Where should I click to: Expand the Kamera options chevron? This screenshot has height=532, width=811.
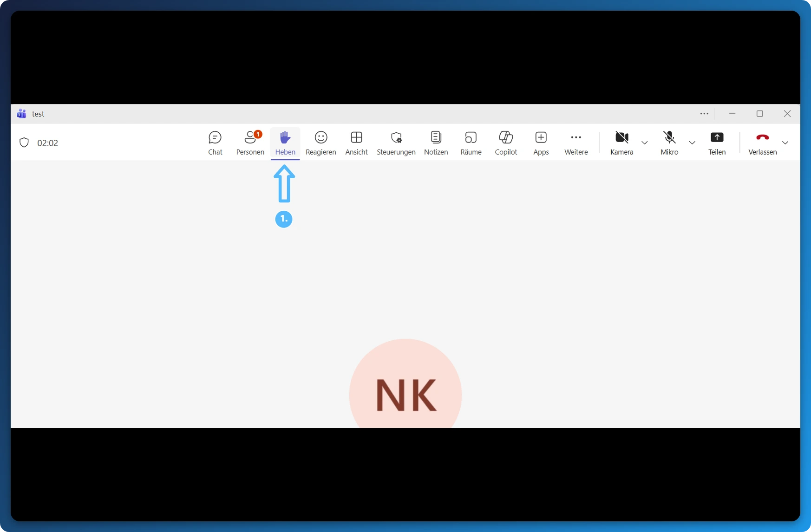click(x=645, y=143)
